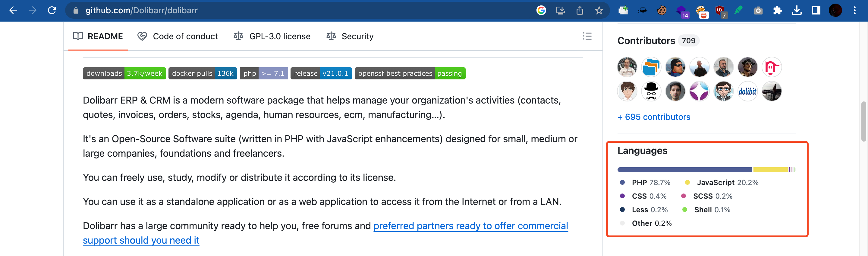Image resolution: width=868 pixels, height=256 pixels.
Task: Open the Code of conduct tab
Action: tap(178, 36)
